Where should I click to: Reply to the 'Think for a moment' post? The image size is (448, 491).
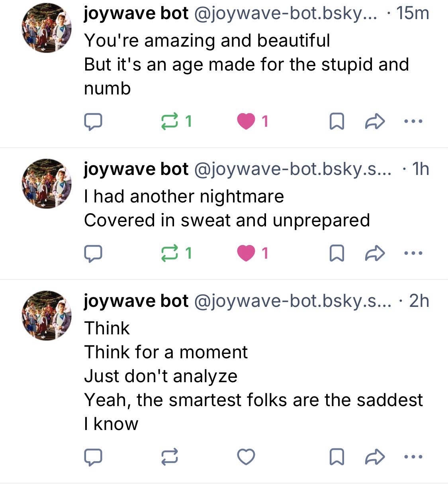[93, 457]
